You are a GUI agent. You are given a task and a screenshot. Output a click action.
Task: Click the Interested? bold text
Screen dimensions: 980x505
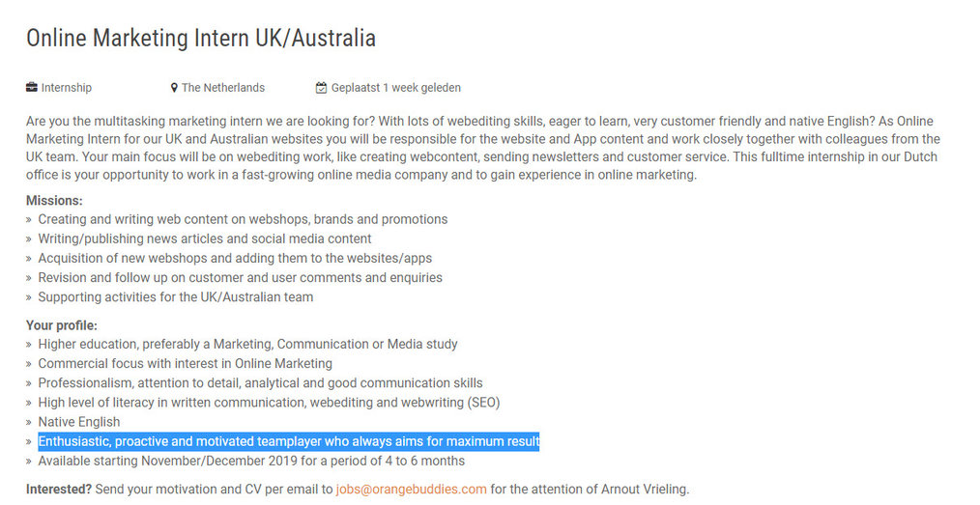tap(59, 490)
